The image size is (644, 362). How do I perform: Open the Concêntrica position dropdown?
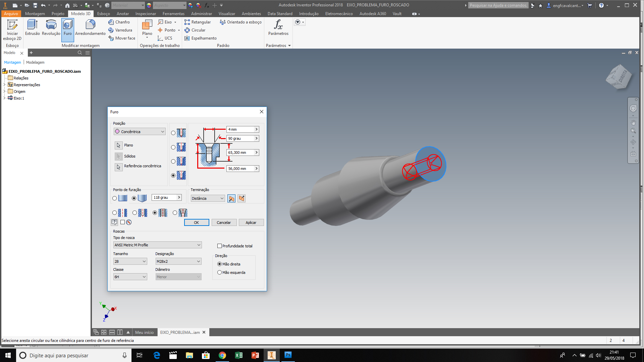(x=140, y=132)
